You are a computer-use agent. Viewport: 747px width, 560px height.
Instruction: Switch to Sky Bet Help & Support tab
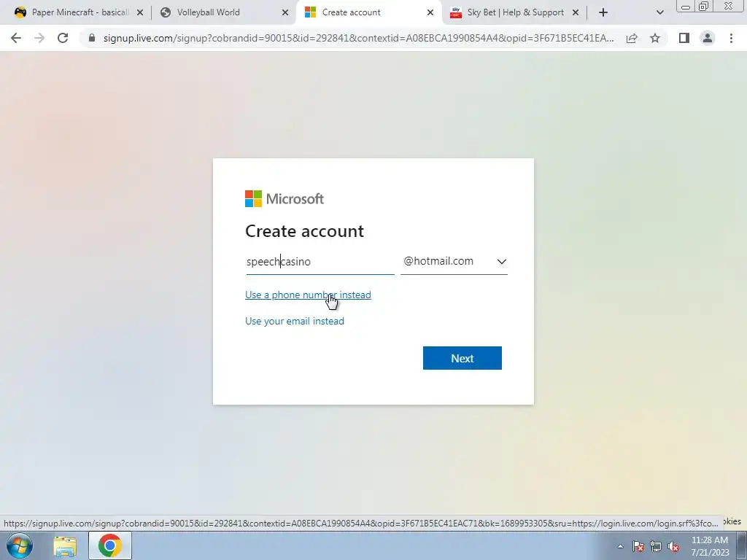click(516, 12)
